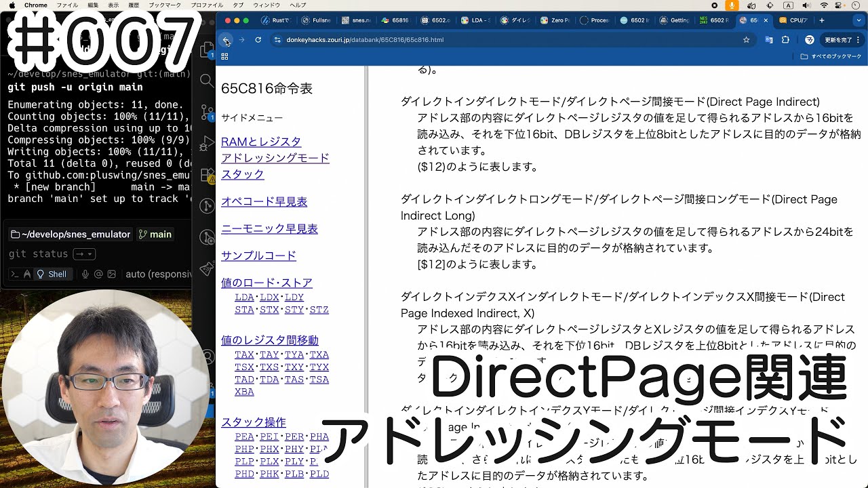Open the PEA instruction link
The height and width of the screenshot is (488, 868).
[x=244, y=436]
